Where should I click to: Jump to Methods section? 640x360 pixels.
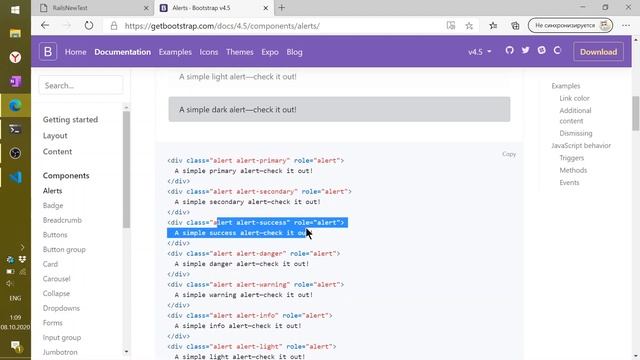(x=573, y=170)
